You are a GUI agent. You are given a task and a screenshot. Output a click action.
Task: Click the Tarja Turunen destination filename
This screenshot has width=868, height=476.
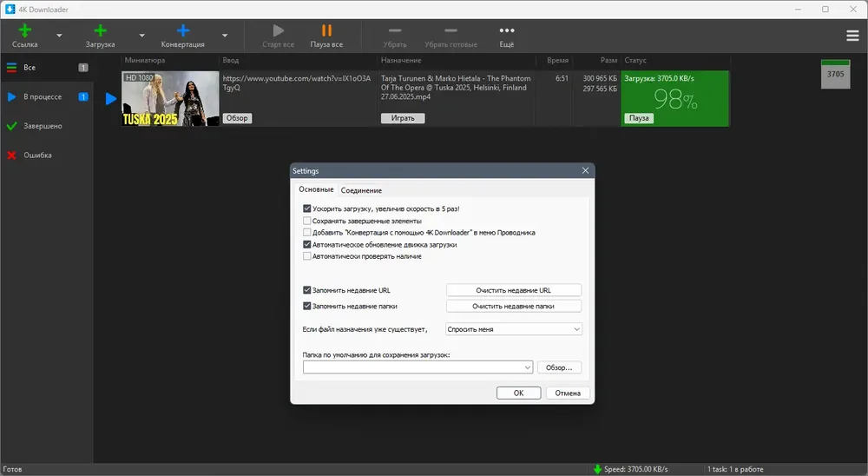click(x=456, y=88)
